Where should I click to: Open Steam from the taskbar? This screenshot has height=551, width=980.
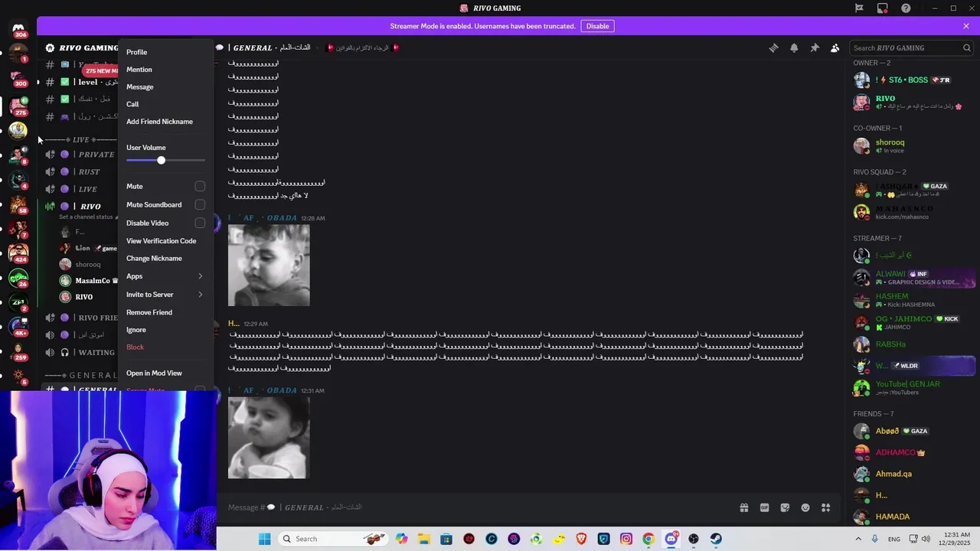(716, 539)
